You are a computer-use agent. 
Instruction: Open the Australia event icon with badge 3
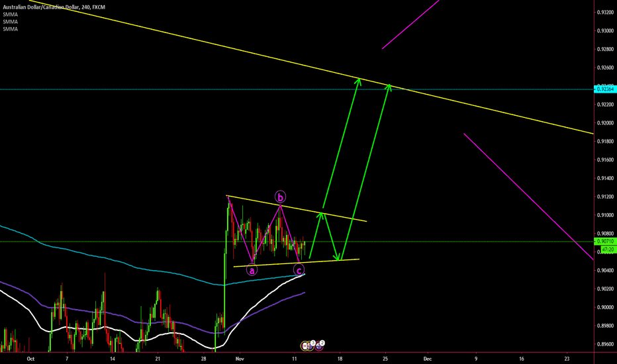coord(310,346)
